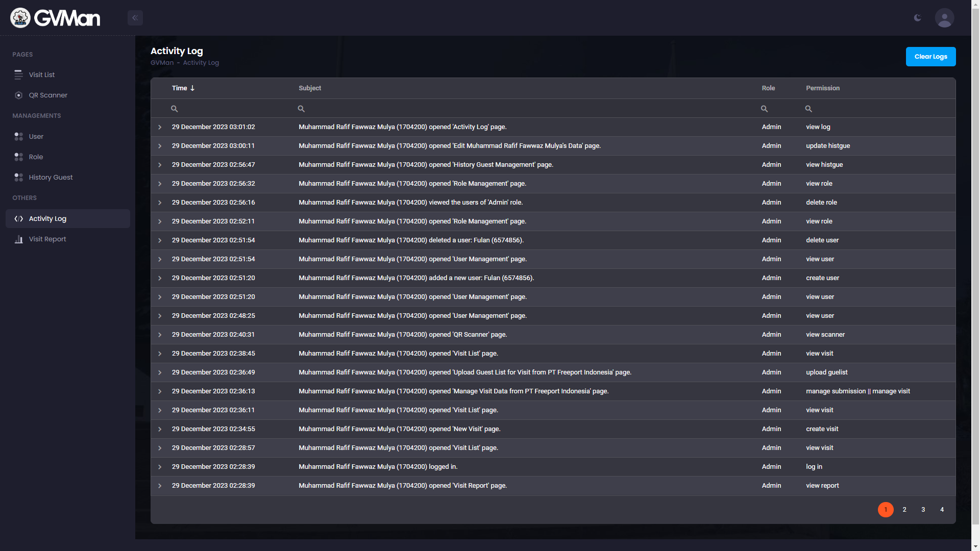
Task: Click 'log in' permission cell
Action: click(814, 467)
